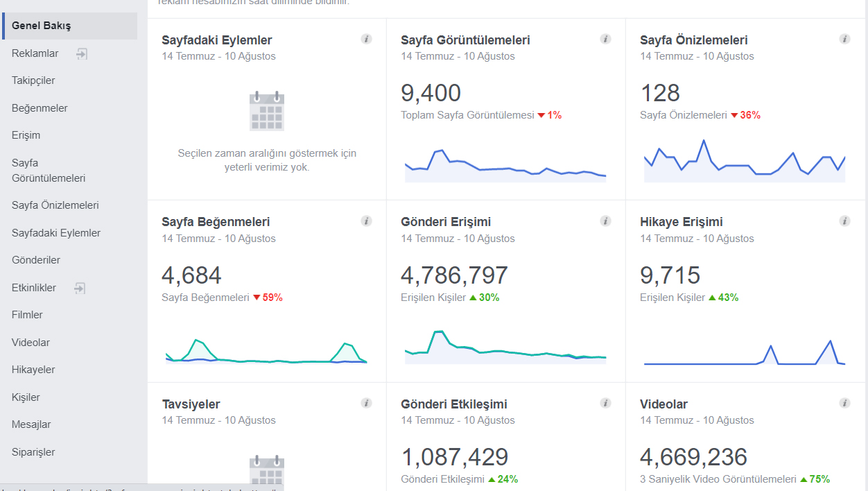
Task: Click the Sayfa Görüntülemeleri card title
Action: pos(465,40)
